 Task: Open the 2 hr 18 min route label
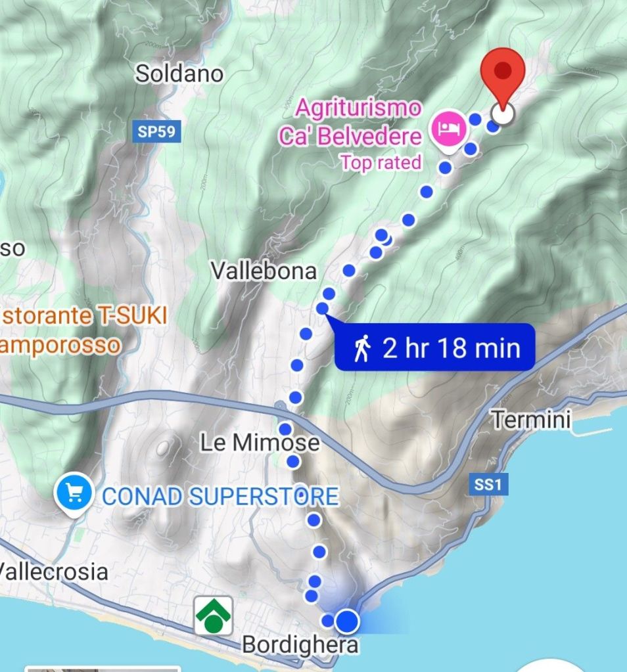click(434, 347)
